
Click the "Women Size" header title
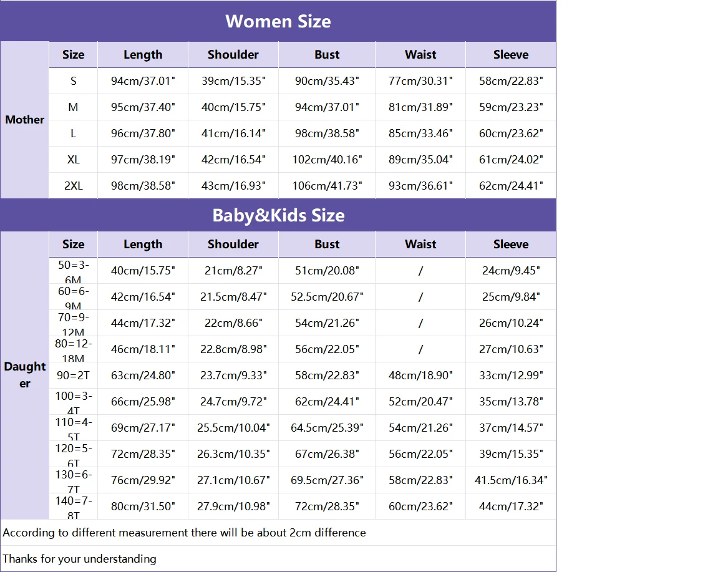(x=278, y=21)
